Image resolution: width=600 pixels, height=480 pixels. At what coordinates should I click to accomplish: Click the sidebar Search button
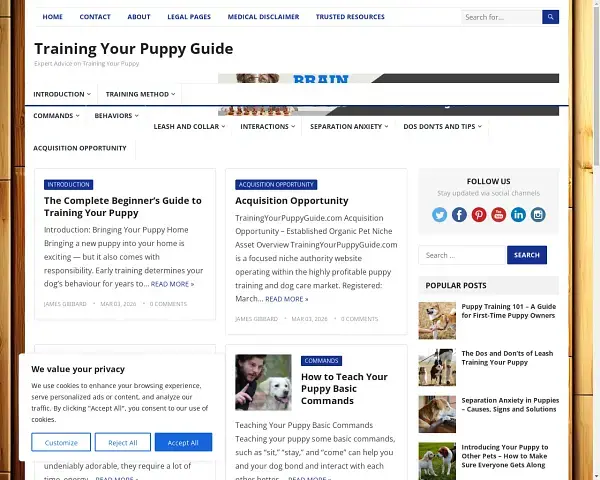coord(527,255)
